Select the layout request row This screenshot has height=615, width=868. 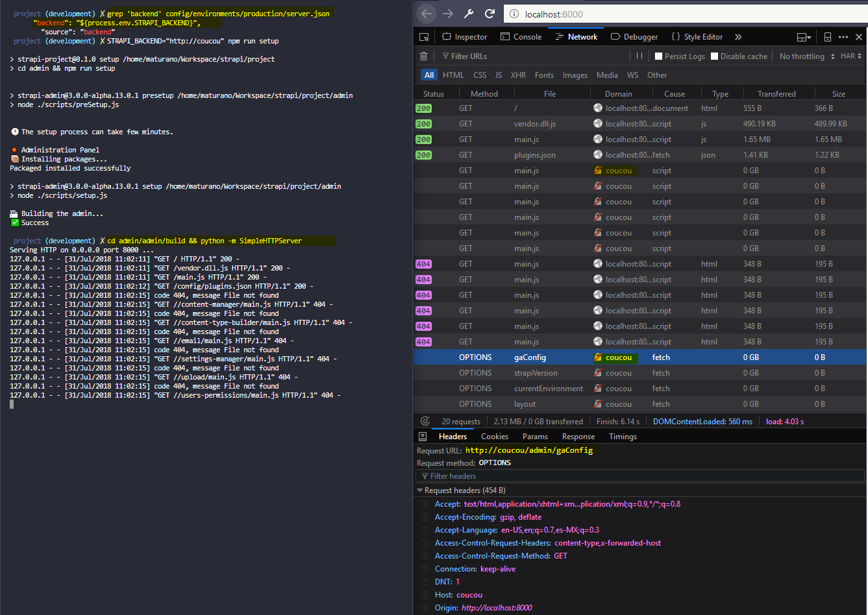pyautogui.click(x=640, y=404)
